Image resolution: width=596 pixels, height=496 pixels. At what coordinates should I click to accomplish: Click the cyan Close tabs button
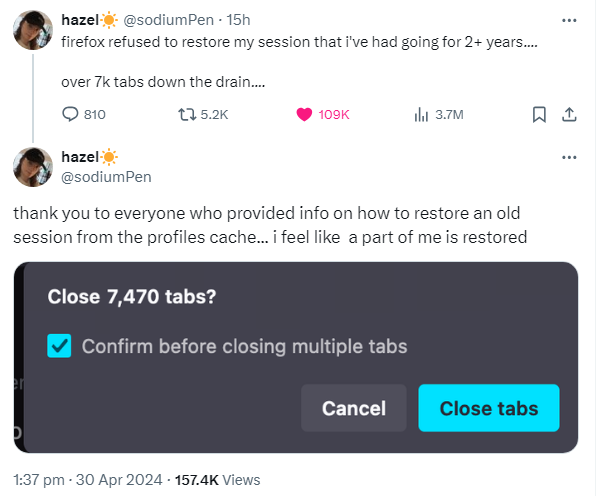[x=489, y=408]
